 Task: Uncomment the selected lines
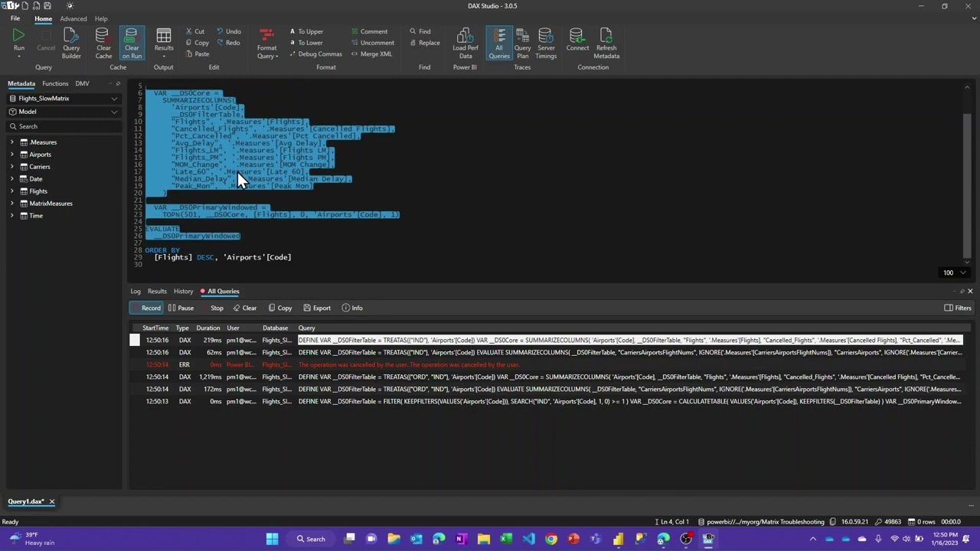click(373, 43)
